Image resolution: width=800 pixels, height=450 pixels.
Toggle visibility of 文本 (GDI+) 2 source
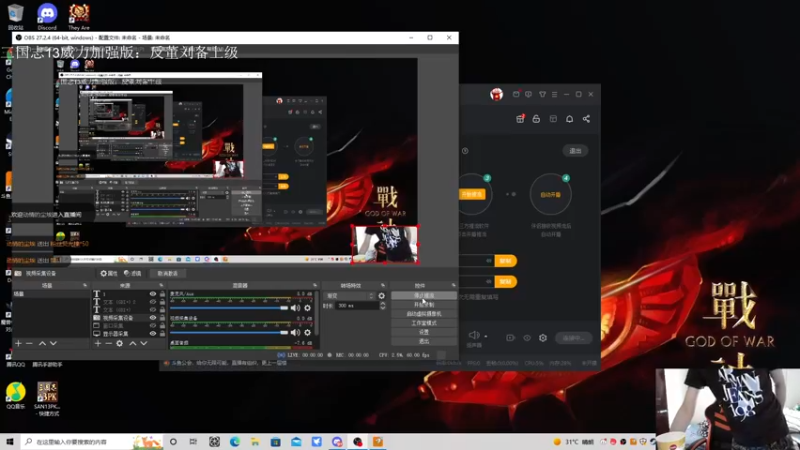coord(153,302)
